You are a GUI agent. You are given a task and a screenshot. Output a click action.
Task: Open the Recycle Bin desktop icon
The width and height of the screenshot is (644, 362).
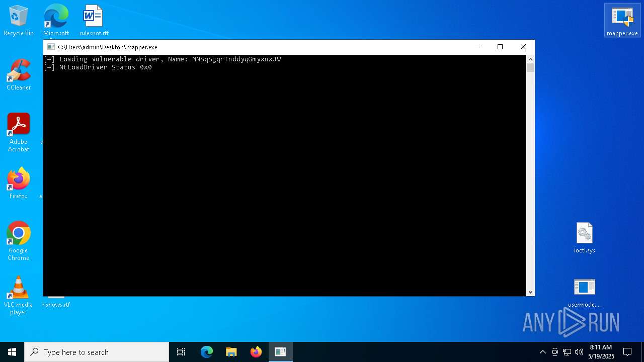click(x=19, y=21)
